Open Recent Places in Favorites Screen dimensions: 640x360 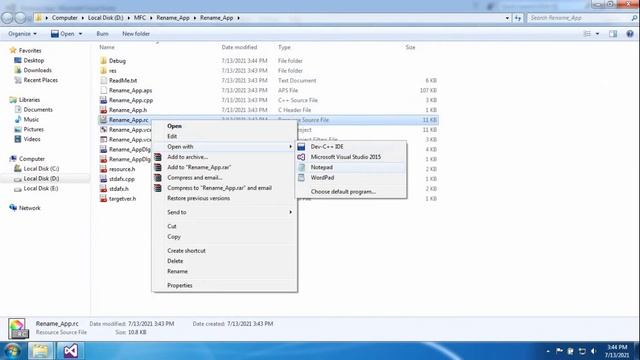pos(40,80)
